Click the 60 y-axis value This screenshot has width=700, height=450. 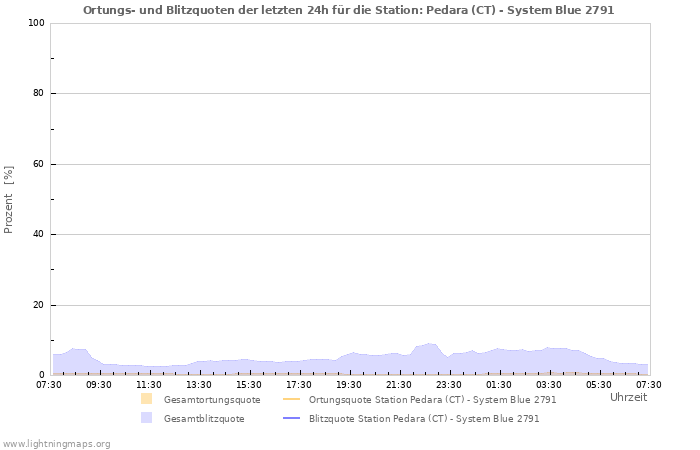[38, 164]
